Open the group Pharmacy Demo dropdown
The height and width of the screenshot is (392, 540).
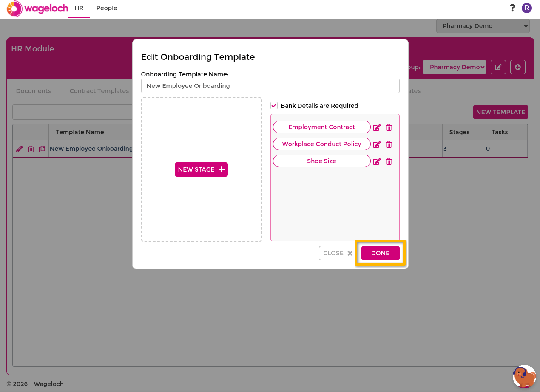[x=455, y=67]
